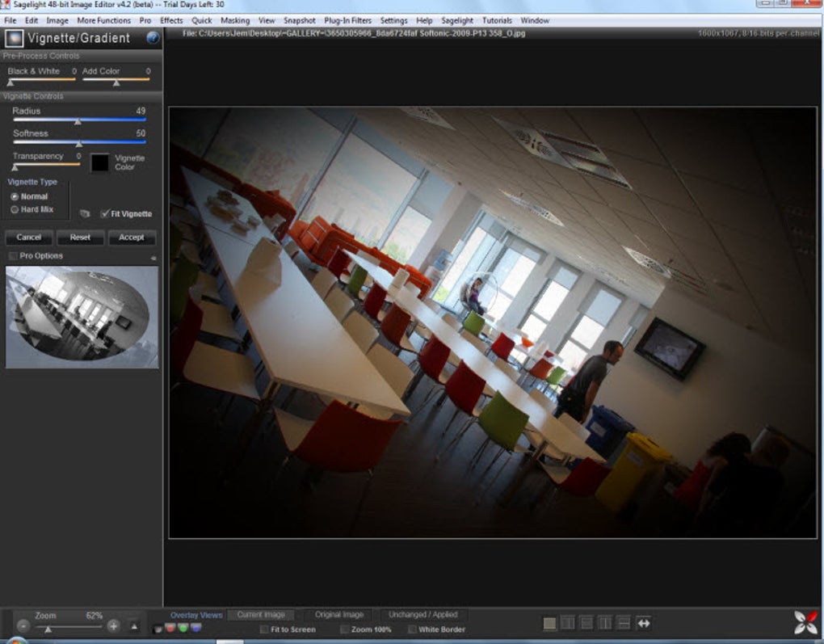Expand the zoom panel with the up-arrow button
Screen dimensions: 824x644
pyautogui.click(x=134, y=625)
